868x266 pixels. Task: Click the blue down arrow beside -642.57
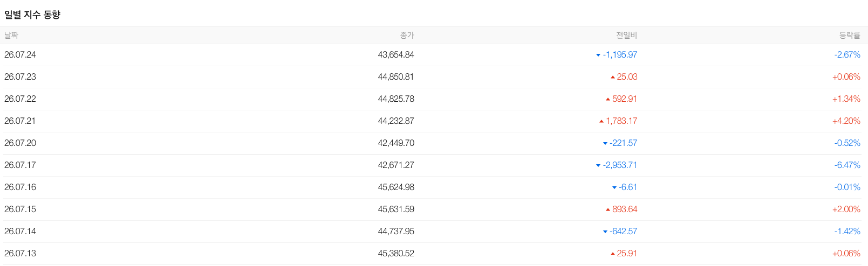pos(605,232)
